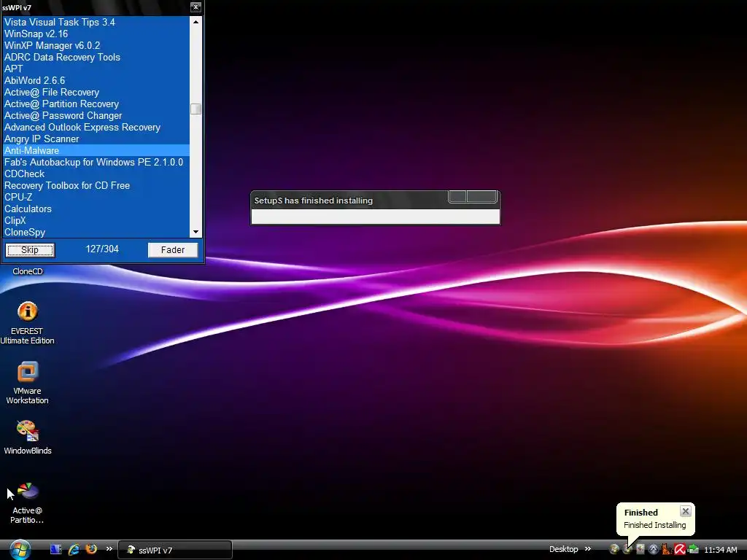Screen dimensions: 747x560
Task: Select the APT list entry
Action: coord(96,69)
